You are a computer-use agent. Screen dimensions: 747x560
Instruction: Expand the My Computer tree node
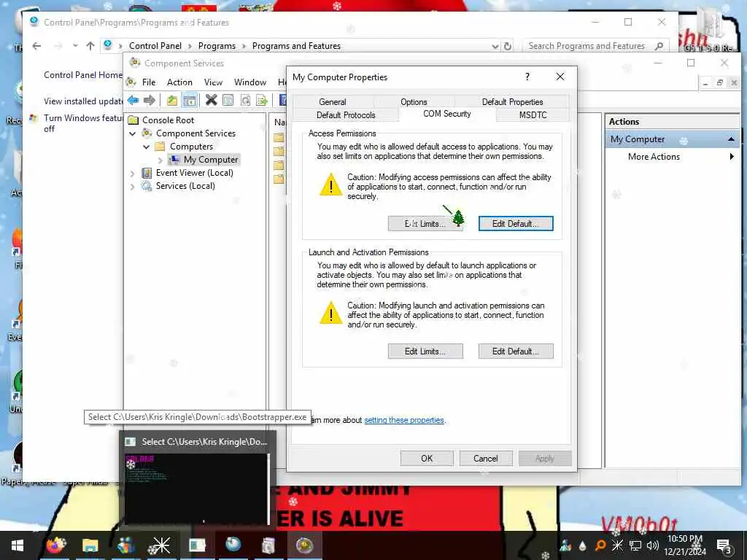[x=160, y=160]
